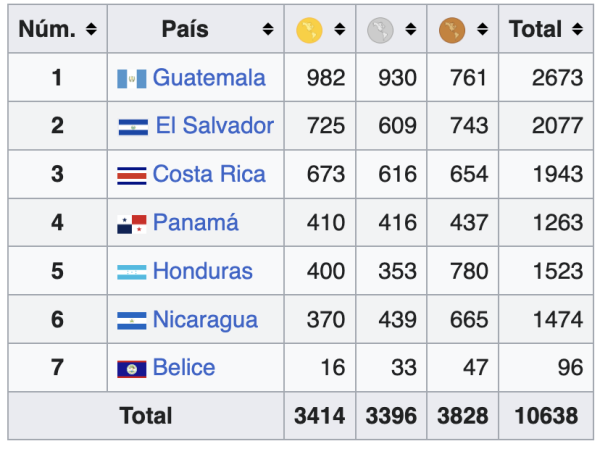
Task: Click the Belice flag icon
Action: point(132,369)
